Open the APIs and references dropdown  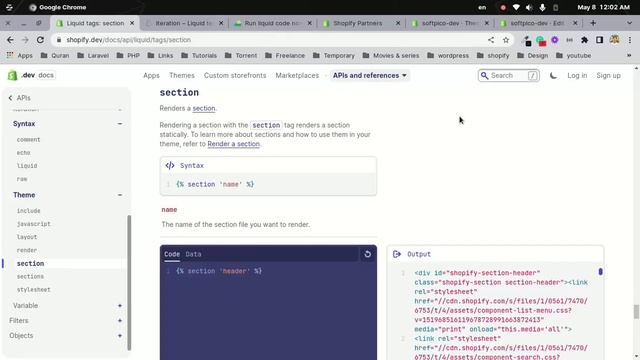pyautogui.click(x=369, y=76)
